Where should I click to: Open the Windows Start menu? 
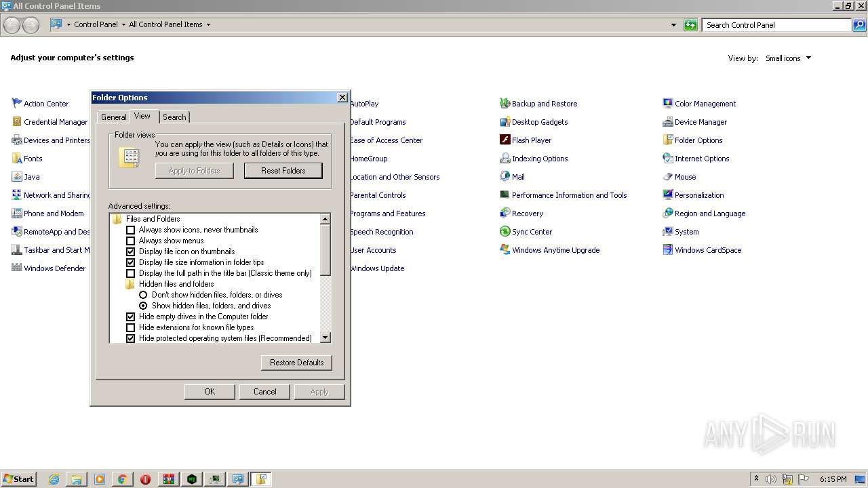point(18,479)
